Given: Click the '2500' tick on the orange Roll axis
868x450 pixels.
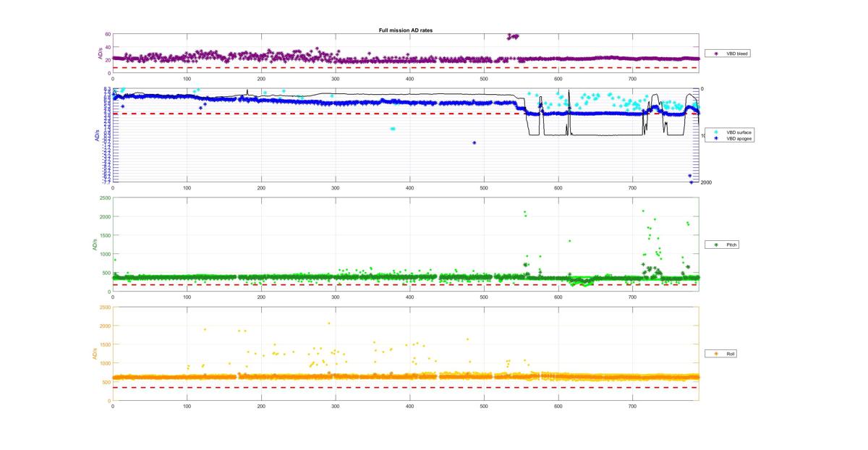Looking at the screenshot, I should tap(105, 307).
